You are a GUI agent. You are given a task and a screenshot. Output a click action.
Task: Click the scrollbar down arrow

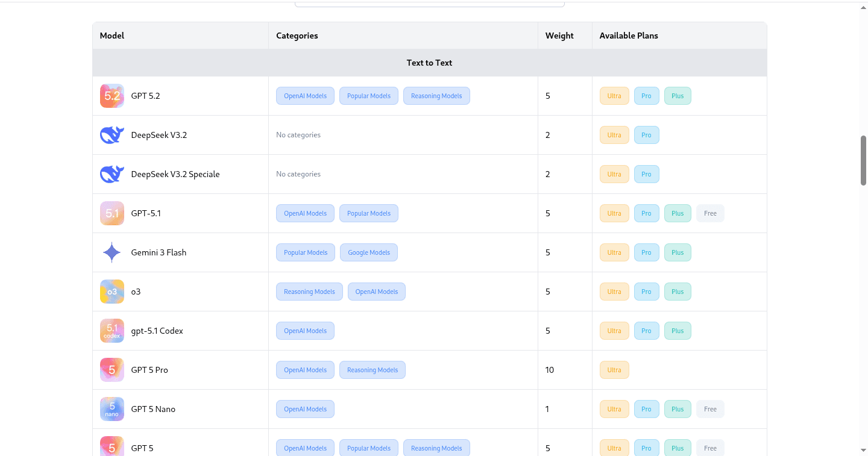[863, 450]
